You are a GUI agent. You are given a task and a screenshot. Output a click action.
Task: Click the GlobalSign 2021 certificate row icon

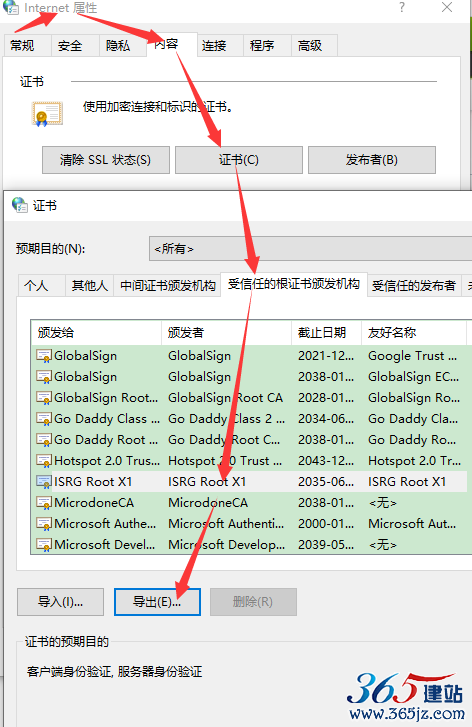pos(44,356)
